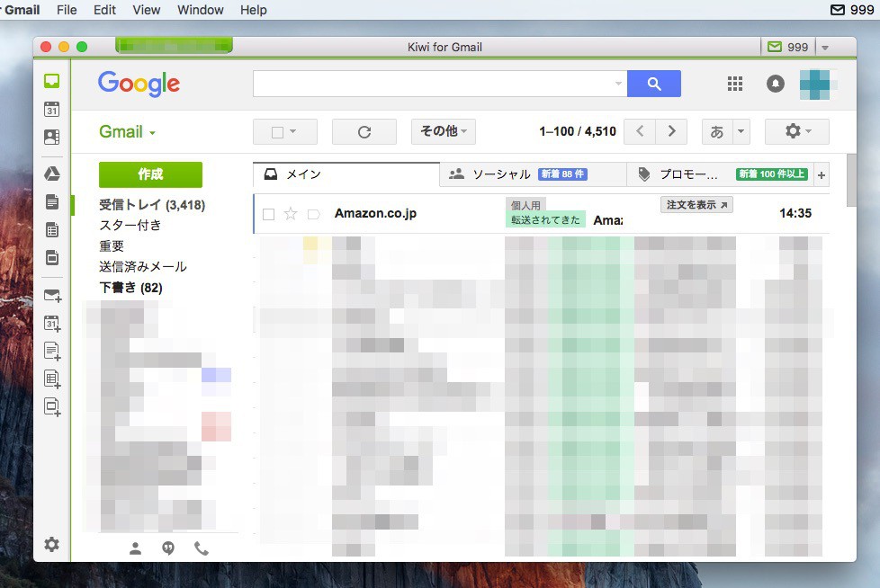Open Google Docs icon in sidebar
The image size is (880, 588).
[51, 201]
